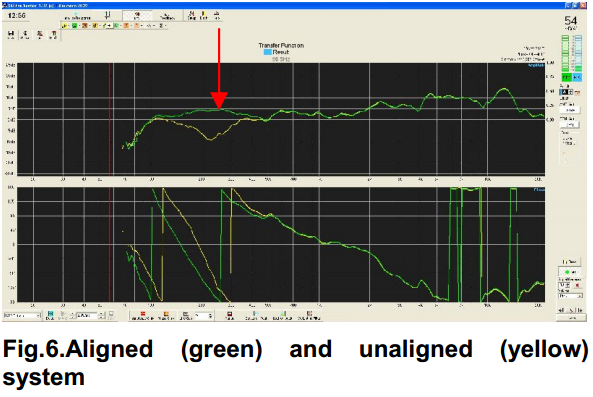Click the blue Result color swatch

(267, 52)
